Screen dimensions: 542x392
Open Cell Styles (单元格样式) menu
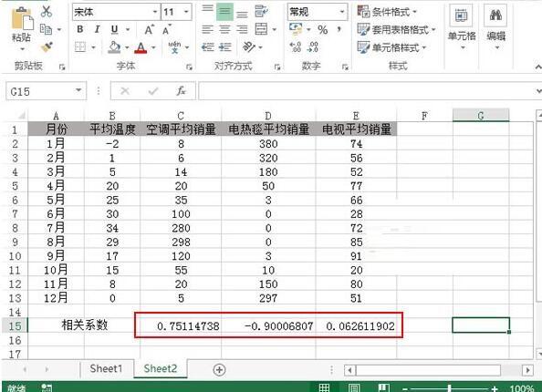391,47
